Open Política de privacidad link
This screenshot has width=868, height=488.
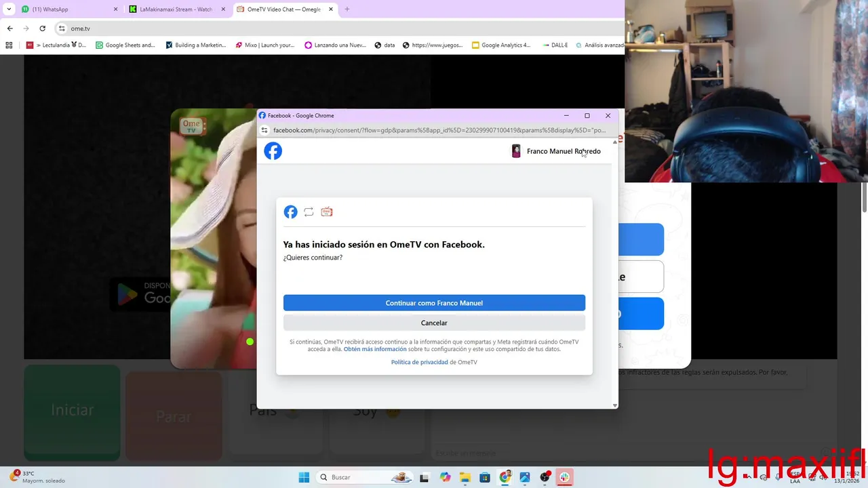419,362
